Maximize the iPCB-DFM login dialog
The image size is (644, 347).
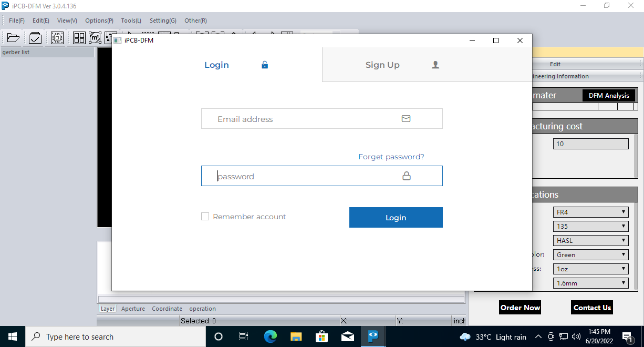[x=496, y=40]
